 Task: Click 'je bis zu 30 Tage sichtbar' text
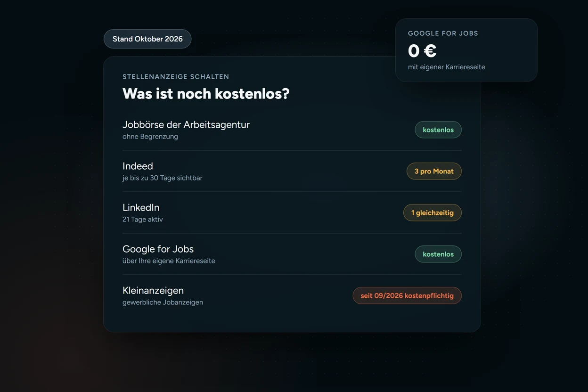[x=163, y=178]
